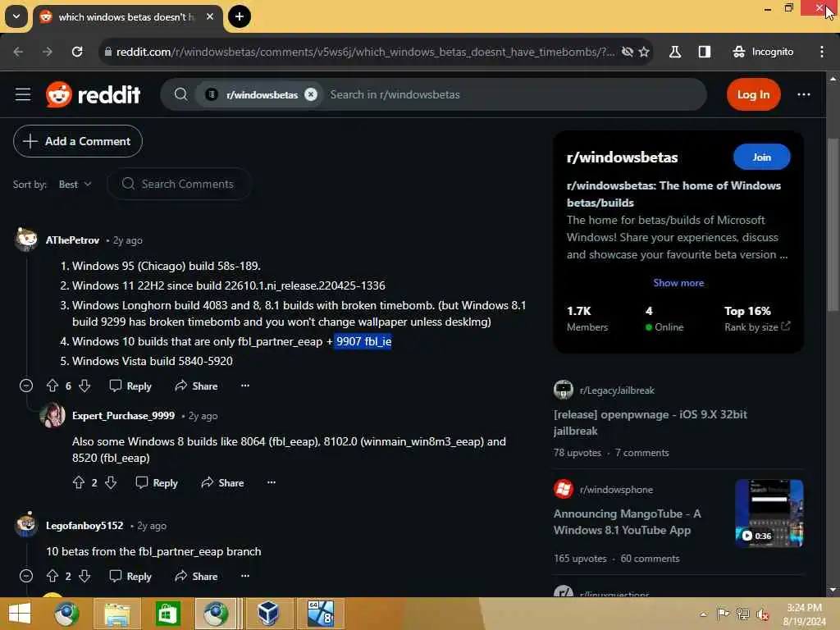Viewport: 840px width, 630px height.
Task: Bookmark this page with the star
Action: pos(644,52)
